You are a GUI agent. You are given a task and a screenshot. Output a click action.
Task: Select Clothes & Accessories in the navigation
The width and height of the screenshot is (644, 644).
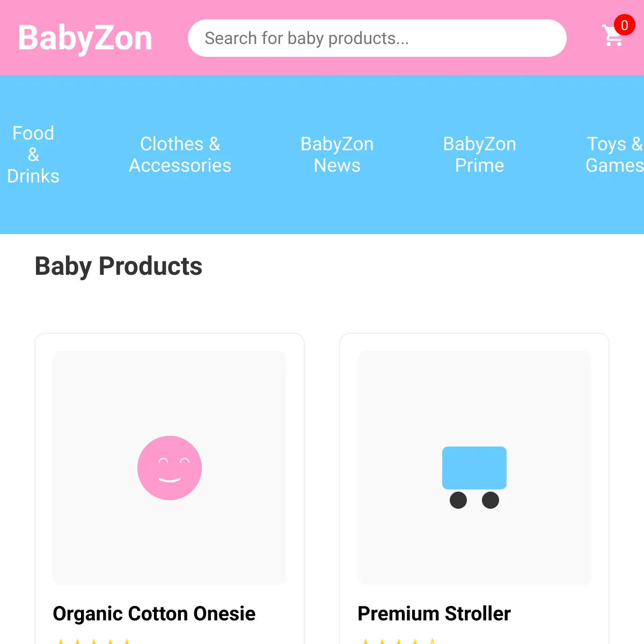pos(180,155)
